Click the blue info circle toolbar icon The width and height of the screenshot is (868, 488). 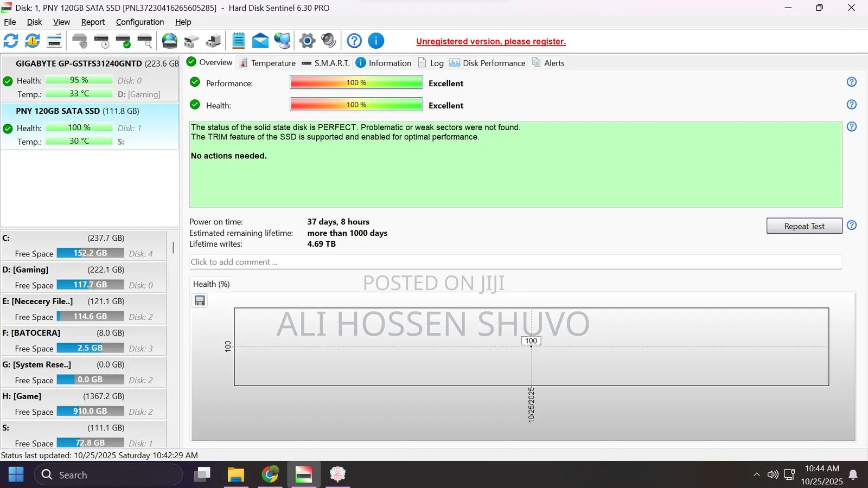376,41
